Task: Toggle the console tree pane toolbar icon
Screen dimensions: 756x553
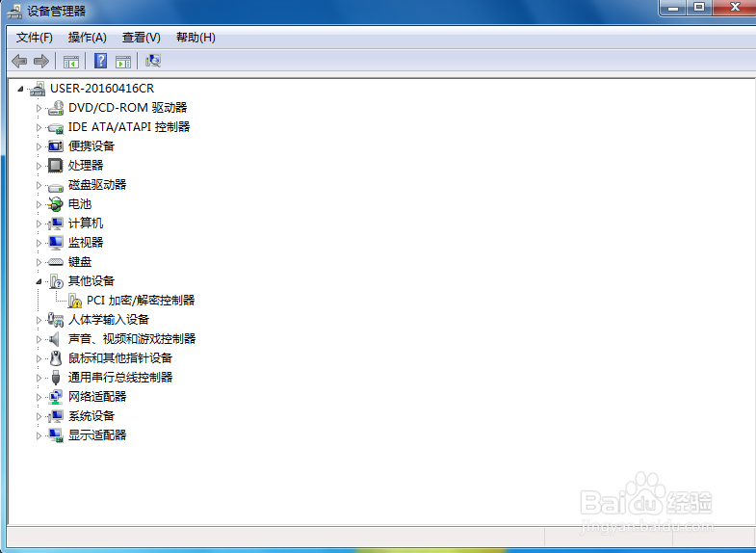Action: (x=71, y=62)
